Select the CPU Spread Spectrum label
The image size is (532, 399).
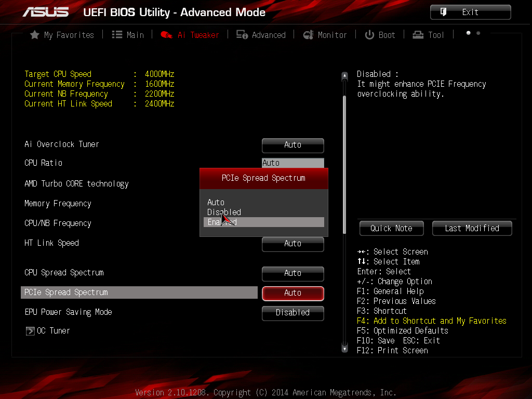[x=64, y=272]
